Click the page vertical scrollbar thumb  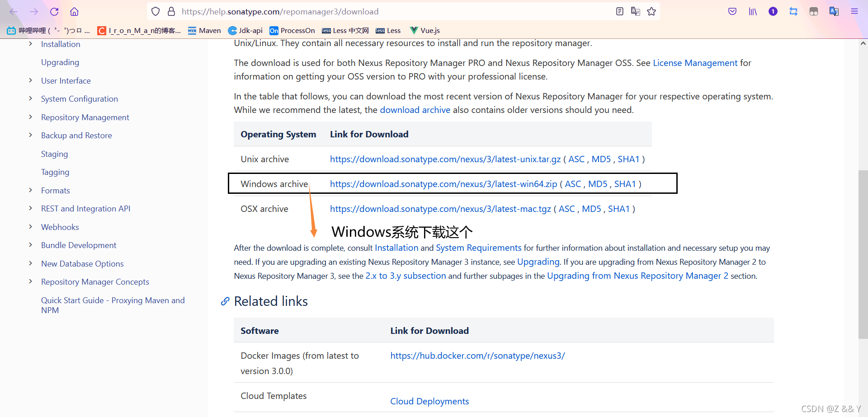click(863, 254)
